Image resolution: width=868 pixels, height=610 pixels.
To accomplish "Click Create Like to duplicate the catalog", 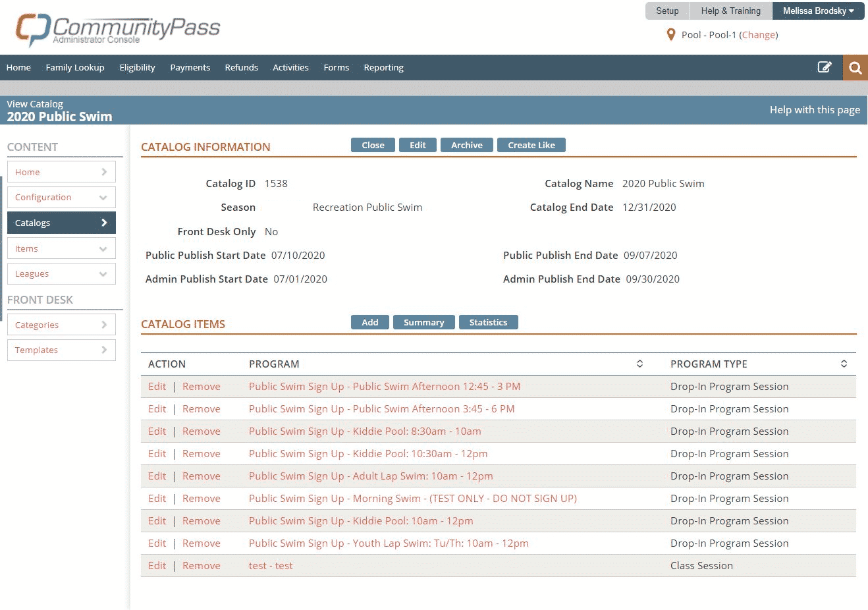I will click(x=531, y=145).
